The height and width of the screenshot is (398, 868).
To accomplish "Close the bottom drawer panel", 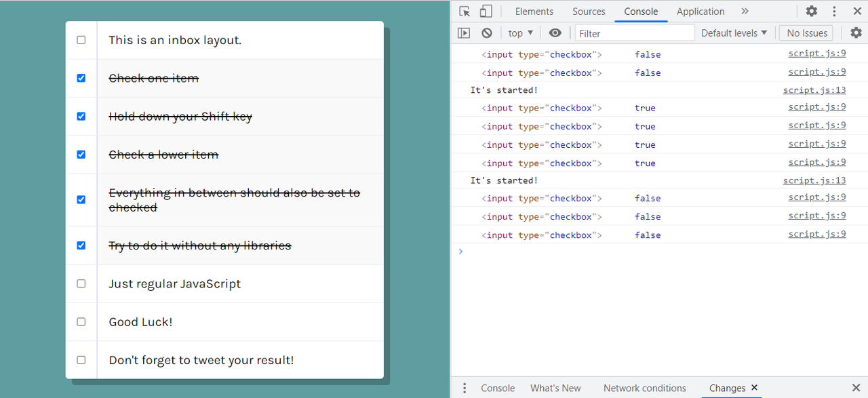I will 855,388.
